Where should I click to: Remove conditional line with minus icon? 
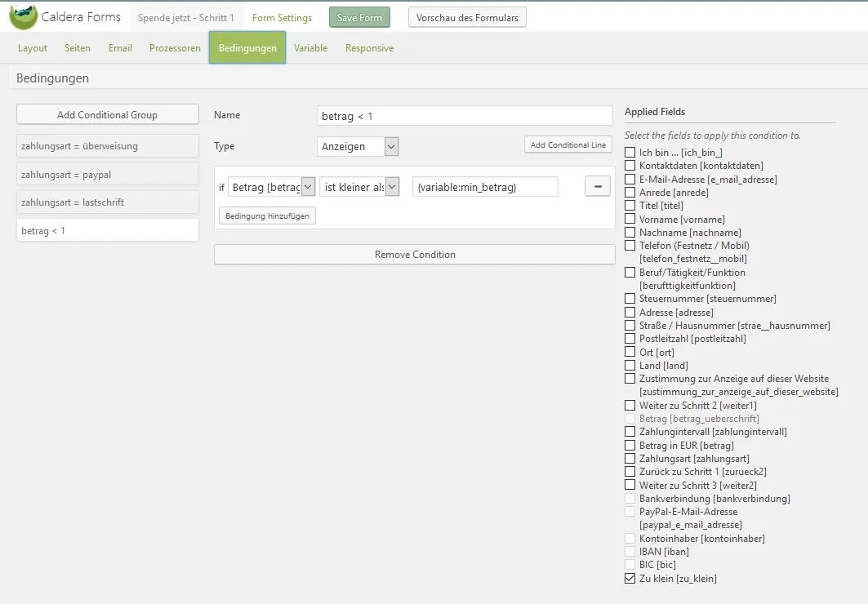pos(597,186)
